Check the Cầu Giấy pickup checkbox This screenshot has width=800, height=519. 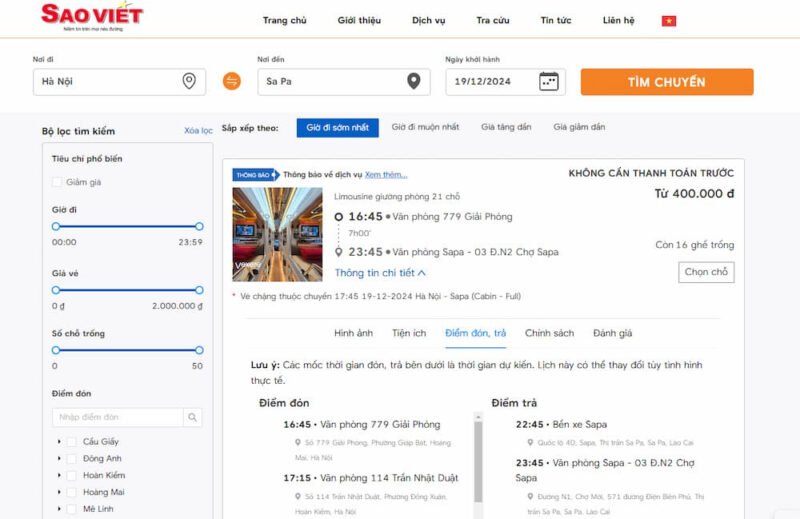(71, 441)
